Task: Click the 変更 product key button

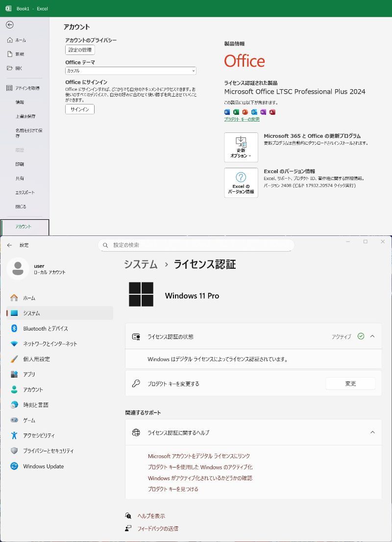Action: 350,384
